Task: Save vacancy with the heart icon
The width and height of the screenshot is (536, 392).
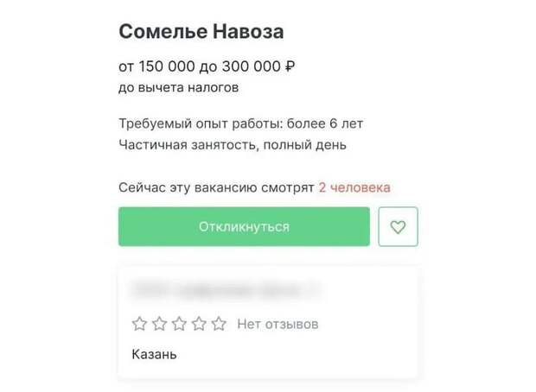Action: tap(398, 227)
